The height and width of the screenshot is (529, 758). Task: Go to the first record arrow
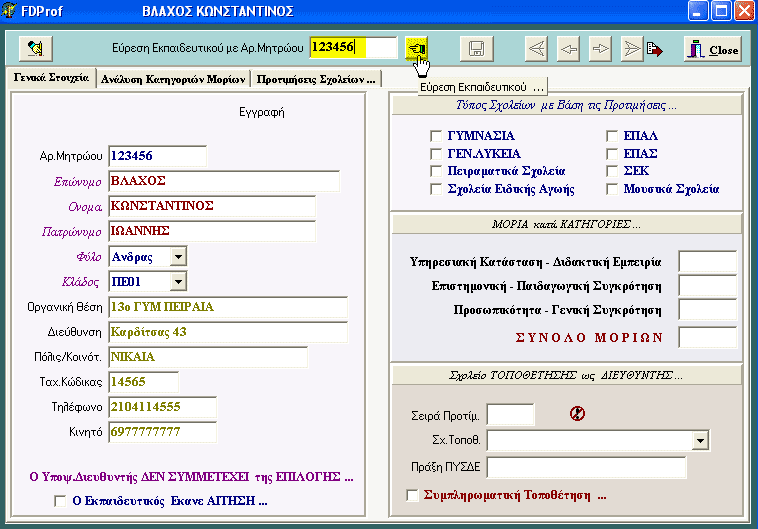(x=537, y=48)
